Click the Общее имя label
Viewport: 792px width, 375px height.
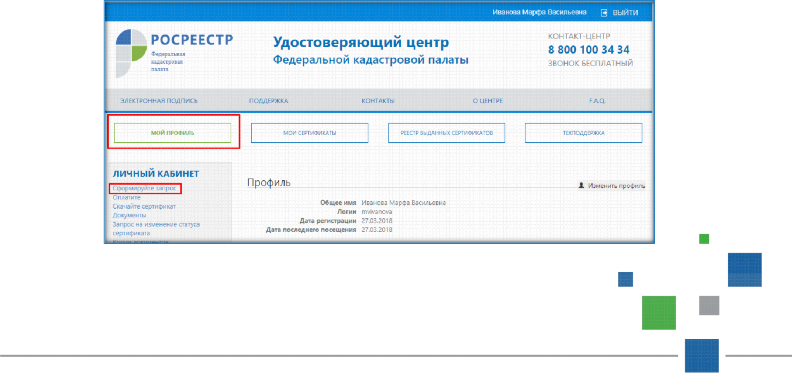[339, 203]
